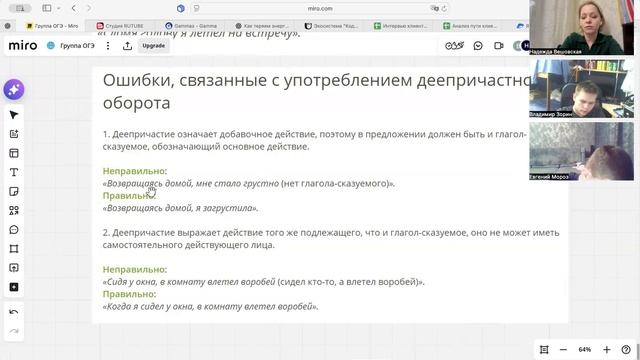Go back in browser history
Screen dimensions: 640x360
[74, 8]
